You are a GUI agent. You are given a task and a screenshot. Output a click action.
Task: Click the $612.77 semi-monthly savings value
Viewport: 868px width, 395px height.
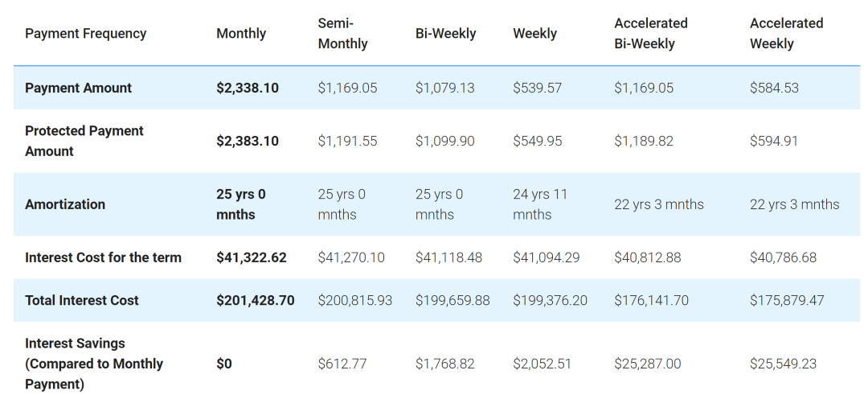(x=342, y=364)
